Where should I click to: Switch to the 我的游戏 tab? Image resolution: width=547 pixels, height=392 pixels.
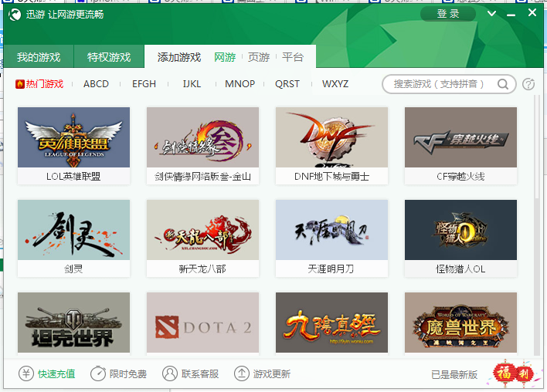tap(39, 57)
